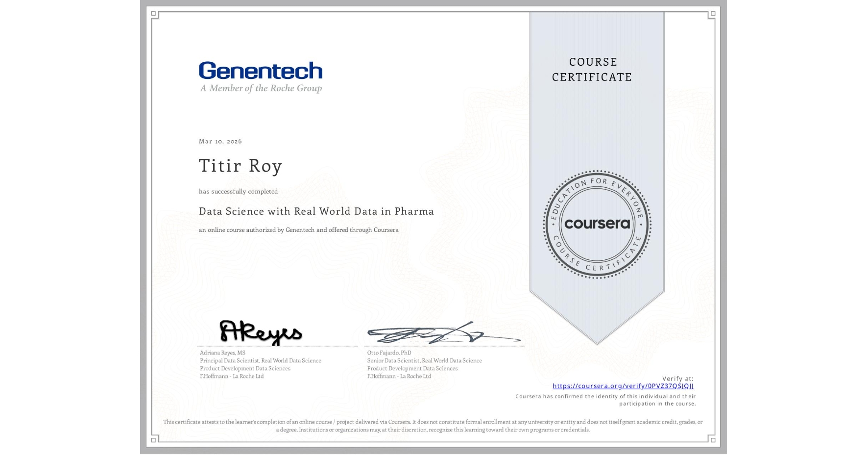This screenshot has width=868, height=455.
Task: Select the date Mar 10, 2026
Action: pos(220,141)
